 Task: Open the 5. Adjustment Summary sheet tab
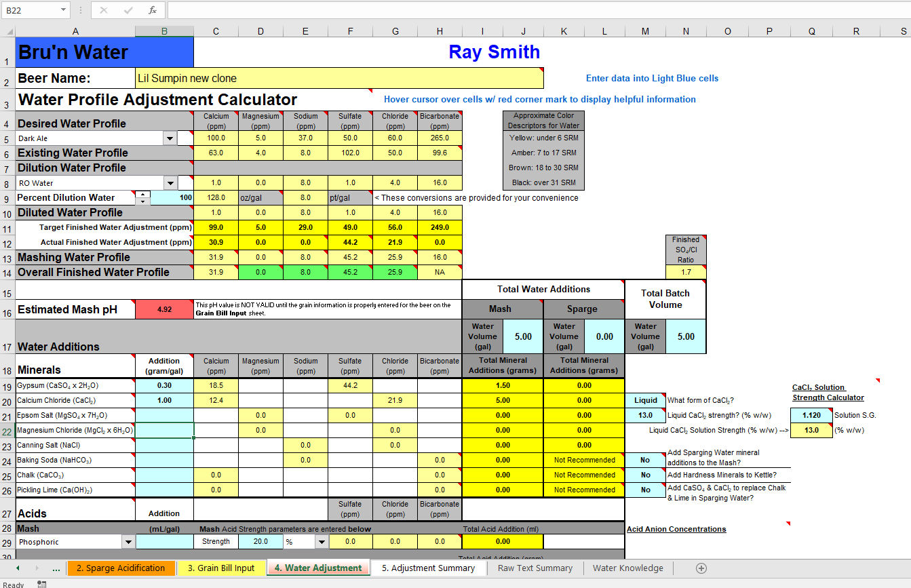(429, 568)
